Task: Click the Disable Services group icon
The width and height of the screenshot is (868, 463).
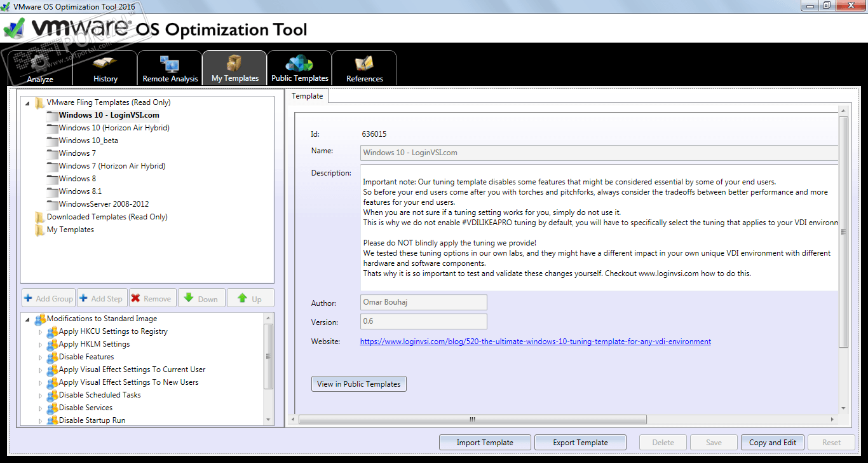Action: (x=52, y=408)
